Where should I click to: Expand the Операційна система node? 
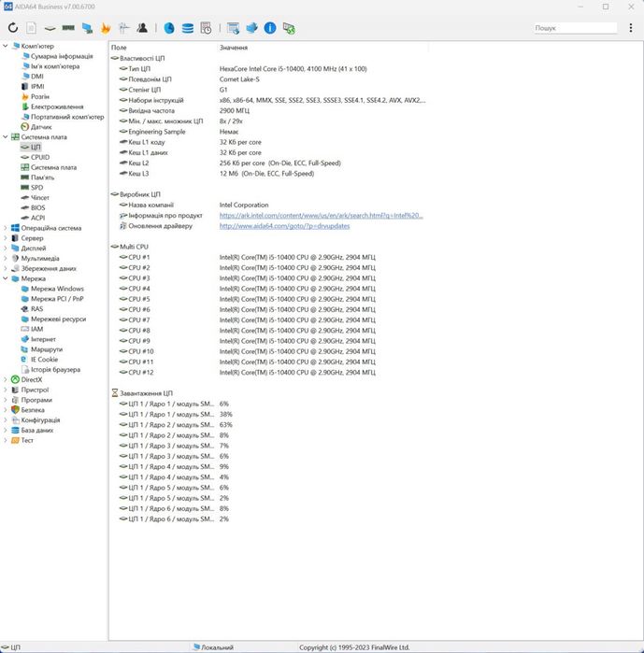[x=6, y=228]
